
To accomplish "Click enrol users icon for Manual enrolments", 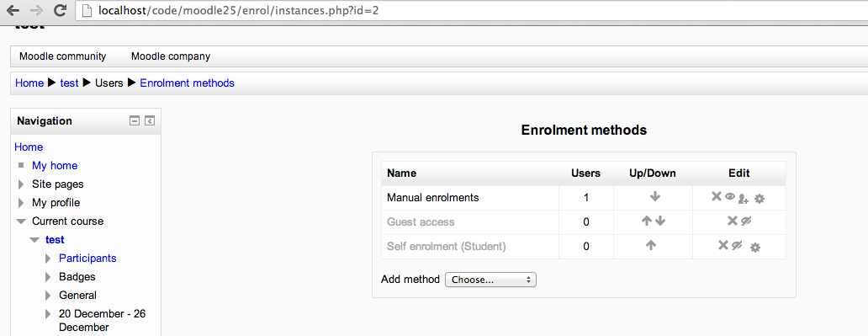I will coord(744,198).
